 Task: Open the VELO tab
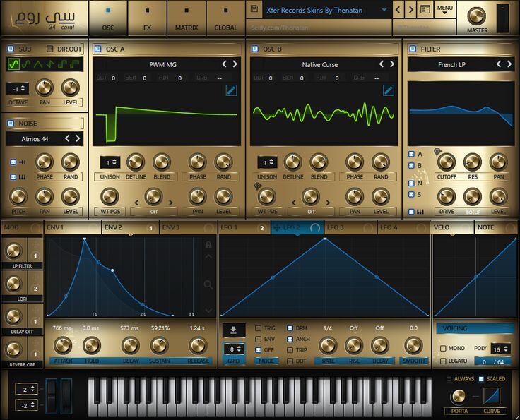pyautogui.click(x=451, y=228)
